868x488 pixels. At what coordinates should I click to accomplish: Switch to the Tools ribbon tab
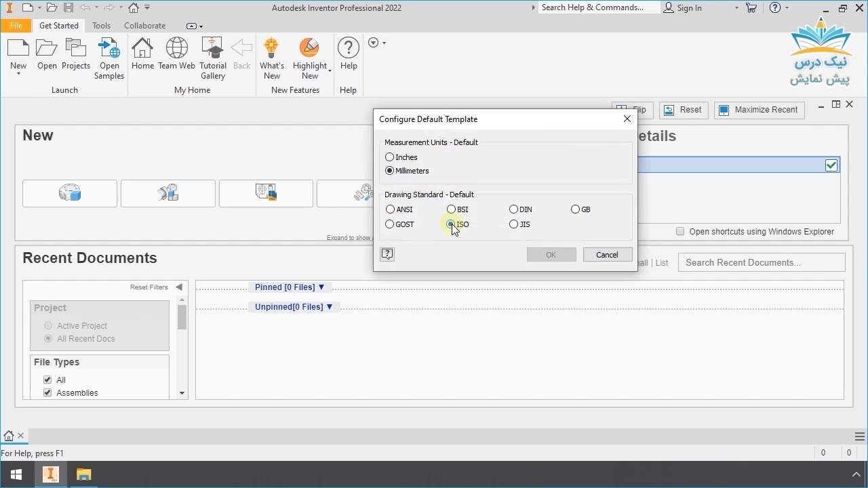coord(102,26)
